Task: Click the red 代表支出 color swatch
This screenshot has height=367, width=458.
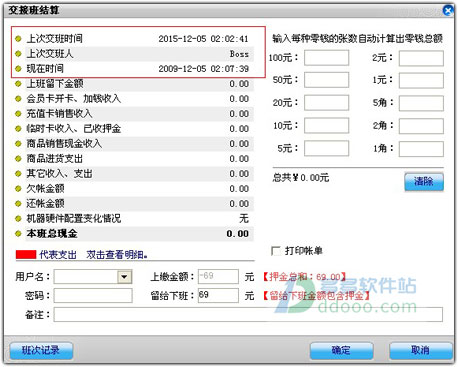Action: click(x=26, y=255)
